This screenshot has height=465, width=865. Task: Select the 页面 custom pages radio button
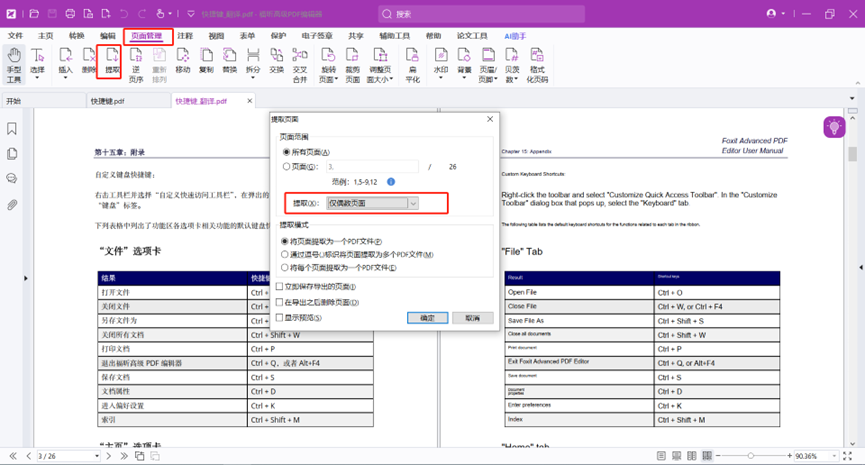pos(286,167)
